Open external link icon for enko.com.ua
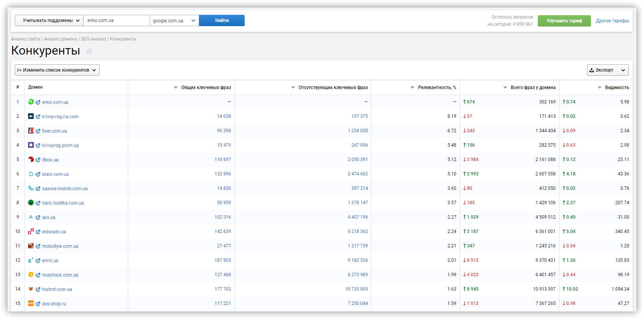Image resolution: width=644 pixels, height=319 pixels. (38, 102)
